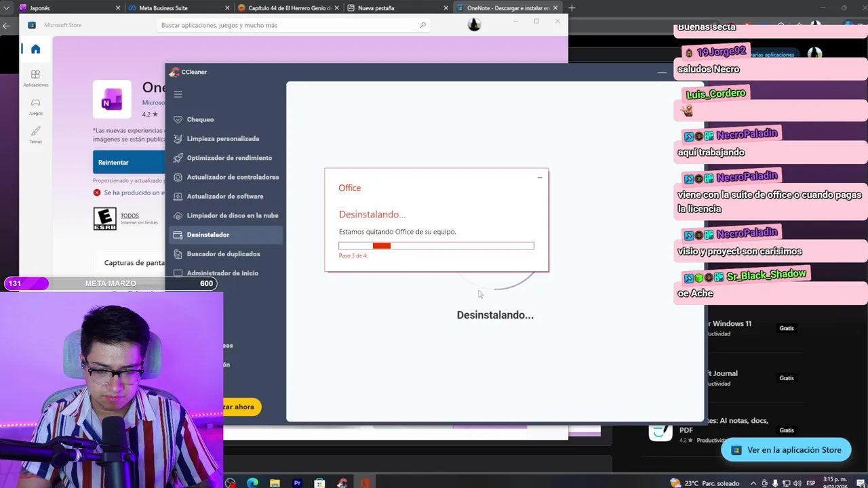Click the ESP language indicator
Viewport: 868px width, 488px height.
point(811,483)
